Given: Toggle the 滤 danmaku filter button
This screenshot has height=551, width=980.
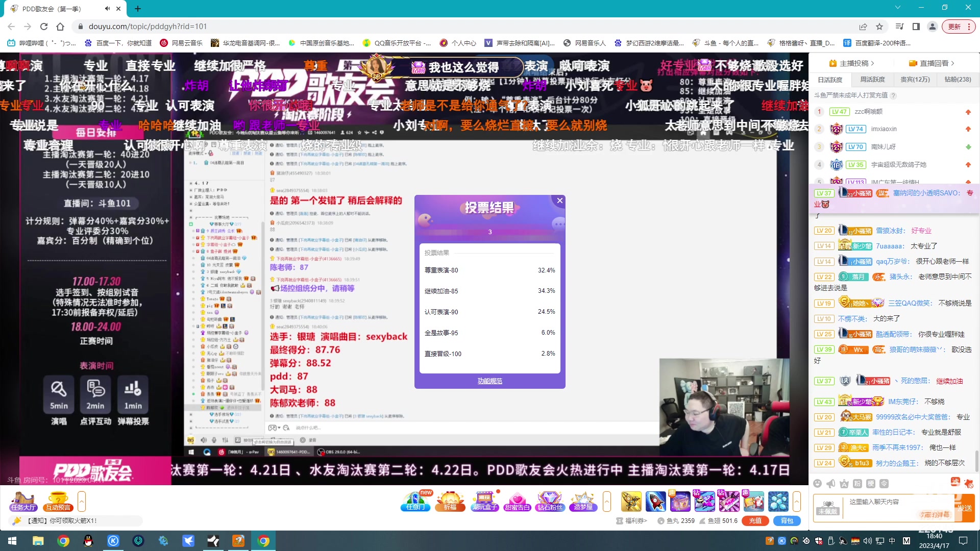Looking at the screenshot, I should tap(955, 482).
